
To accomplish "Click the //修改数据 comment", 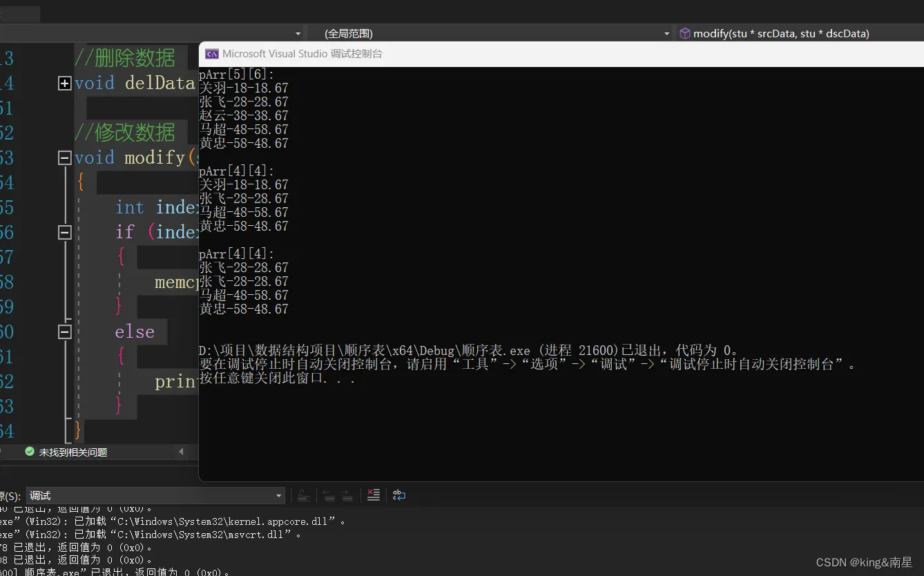I will pyautogui.click(x=125, y=132).
